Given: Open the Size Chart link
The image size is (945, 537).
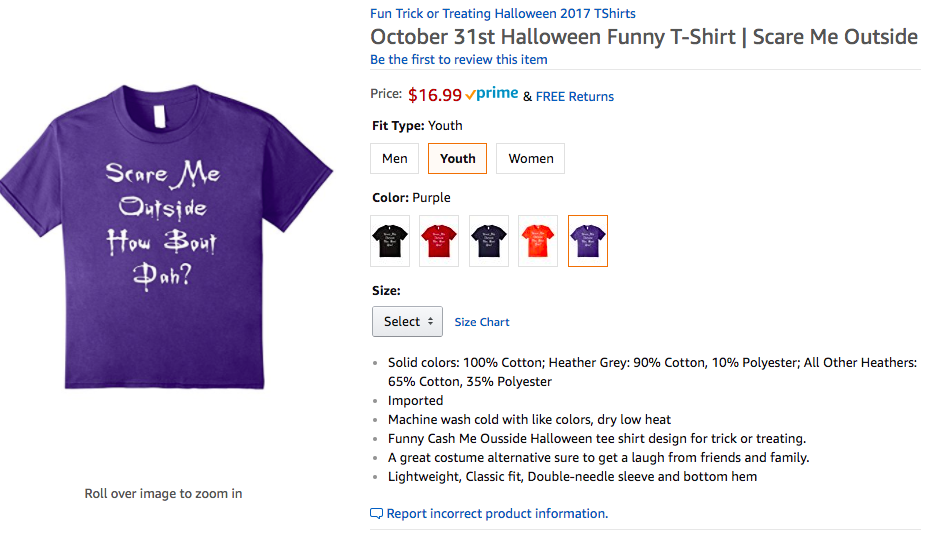Looking at the screenshot, I should tap(482, 322).
